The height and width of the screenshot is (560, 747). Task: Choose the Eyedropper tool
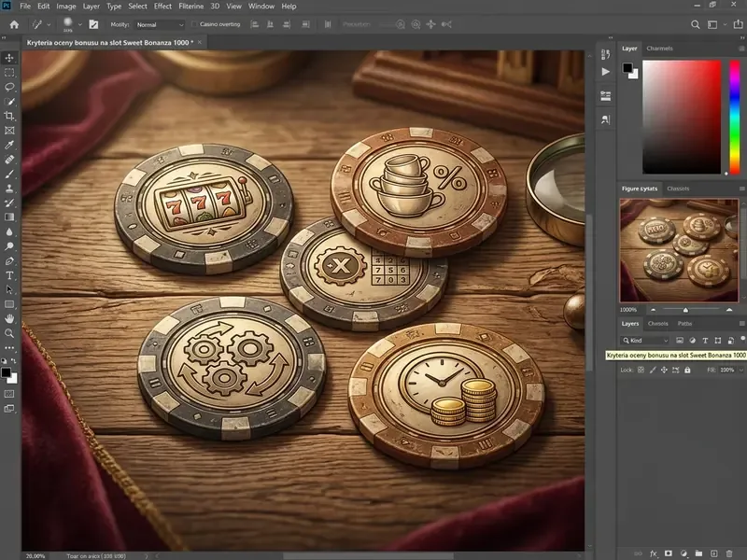click(9, 145)
